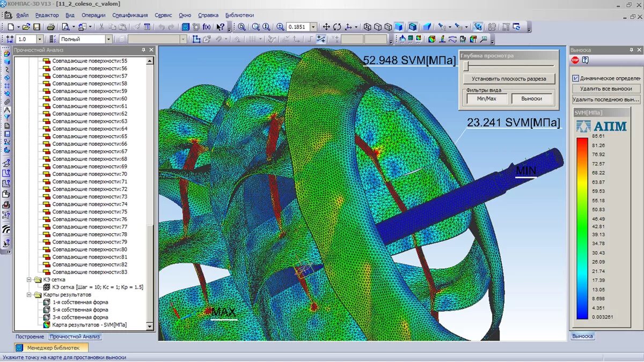Save the document with the diskette icon
Screen dimensions: 644x362
pos(36,27)
